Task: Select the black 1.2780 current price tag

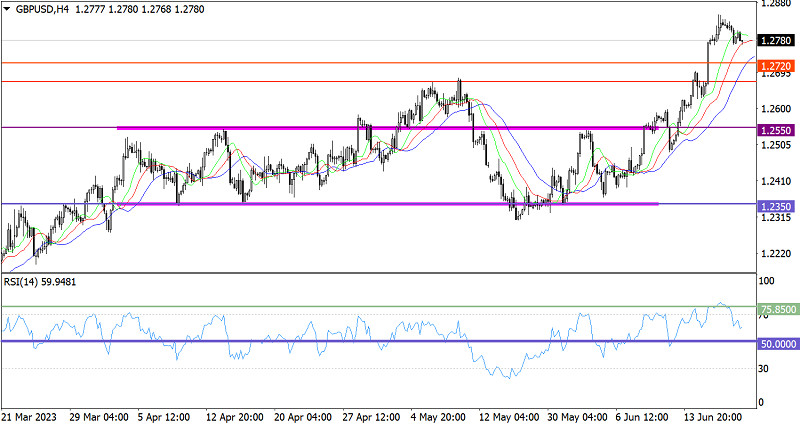Action: pyautogui.click(x=776, y=41)
